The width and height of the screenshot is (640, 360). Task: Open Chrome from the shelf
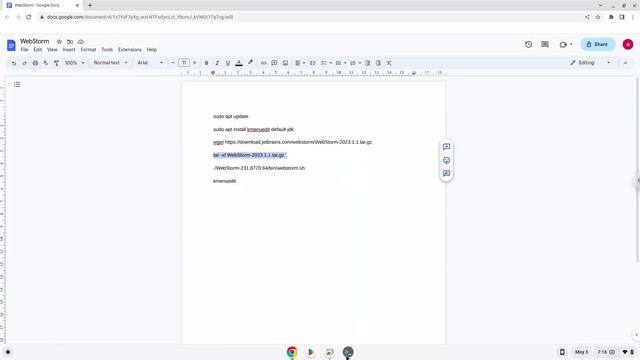(x=292, y=352)
